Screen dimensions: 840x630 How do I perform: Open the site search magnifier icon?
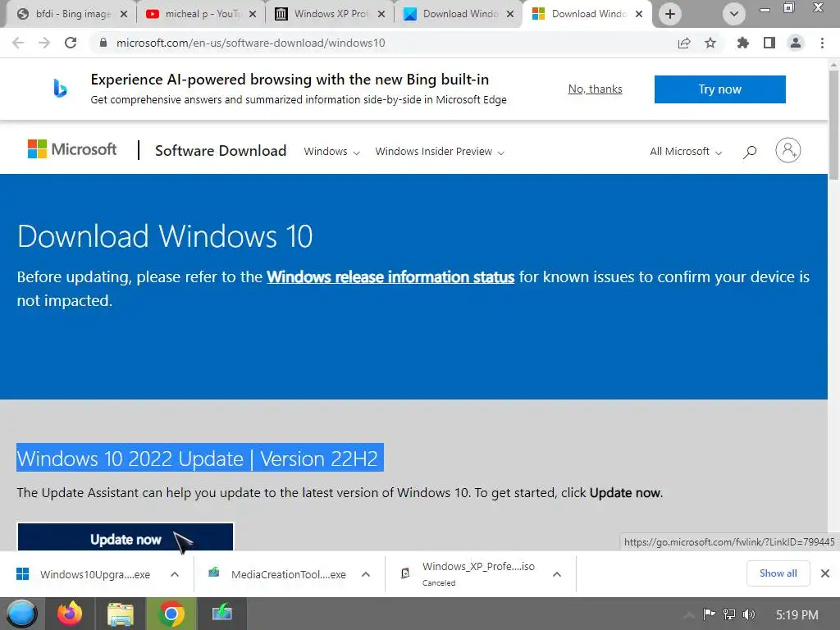[750, 152]
